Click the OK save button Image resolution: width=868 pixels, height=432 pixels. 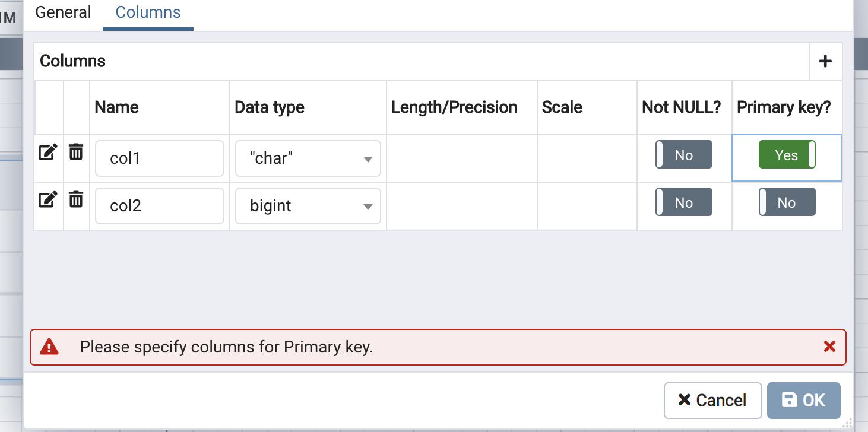pyautogui.click(x=804, y=400)
